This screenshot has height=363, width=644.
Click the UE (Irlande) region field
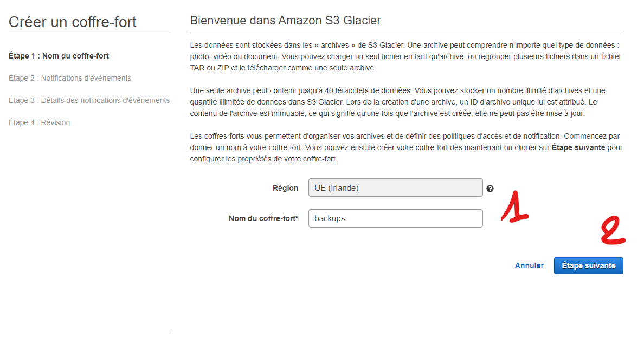pos(396,187)
